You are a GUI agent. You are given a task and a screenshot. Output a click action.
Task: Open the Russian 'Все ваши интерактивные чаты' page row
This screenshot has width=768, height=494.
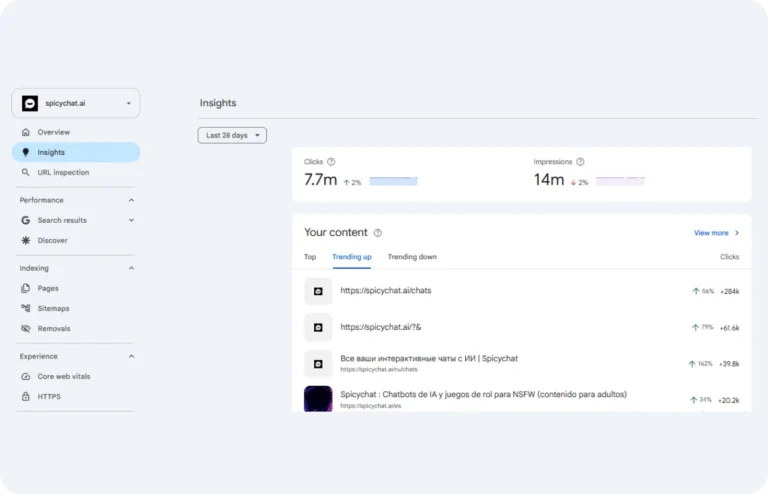click(x=522, y=364)
